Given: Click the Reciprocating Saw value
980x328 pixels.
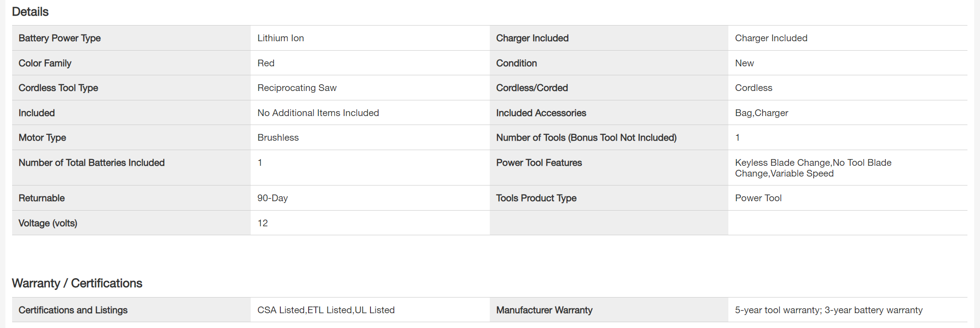Looking at the screenshot, I should pyautogui.click(x=296, y=88).
